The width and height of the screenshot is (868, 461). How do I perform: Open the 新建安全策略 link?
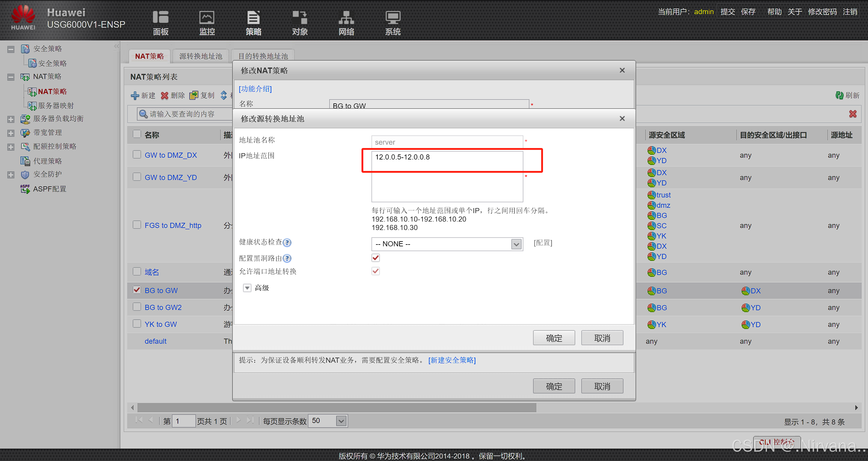(x=452, y=360)
